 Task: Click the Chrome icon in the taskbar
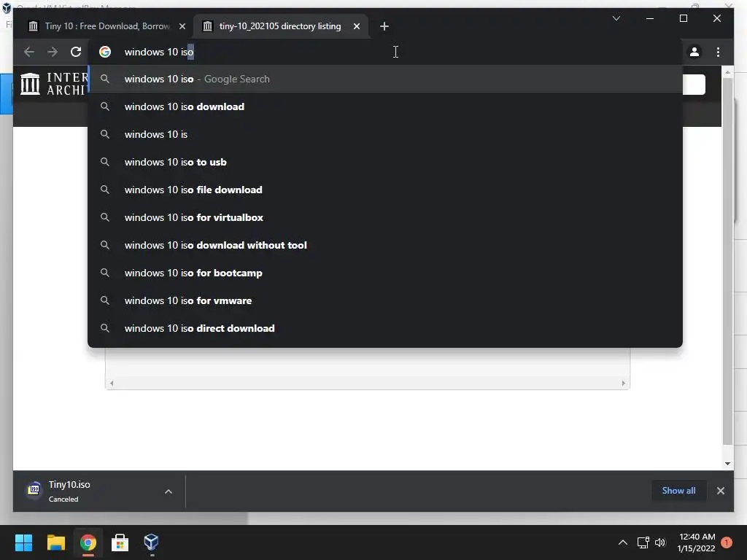(x=88, y=542)
